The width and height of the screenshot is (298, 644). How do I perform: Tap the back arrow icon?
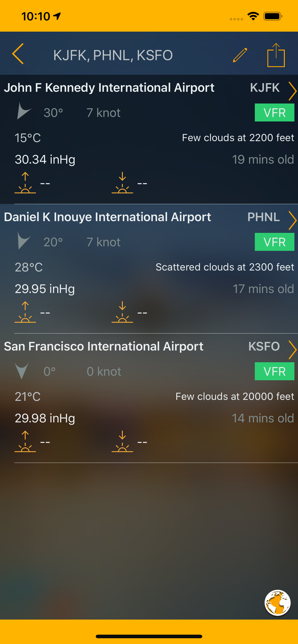(18, 54)
